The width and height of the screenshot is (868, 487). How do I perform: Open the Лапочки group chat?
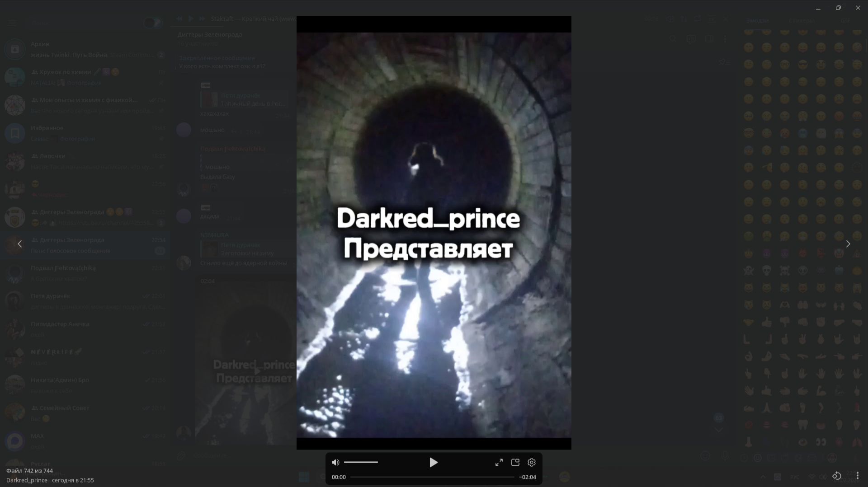pyautogui.click(x=85, y=161)
